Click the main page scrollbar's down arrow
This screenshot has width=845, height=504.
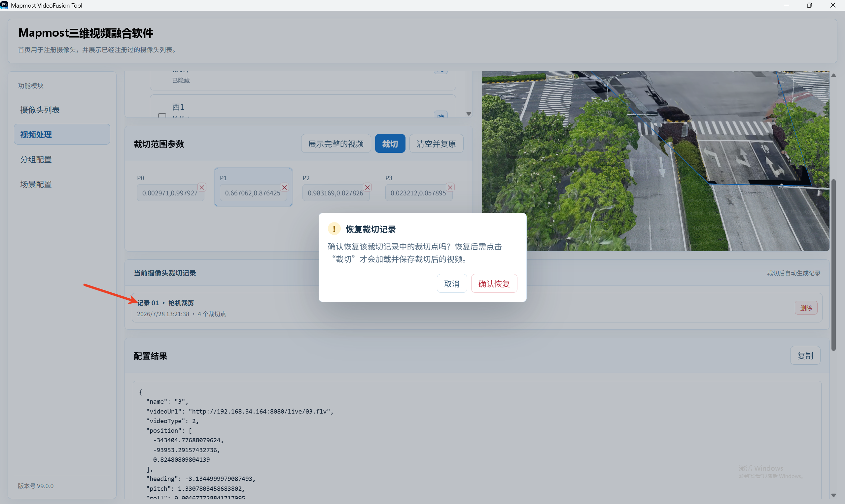coord(833,495)
